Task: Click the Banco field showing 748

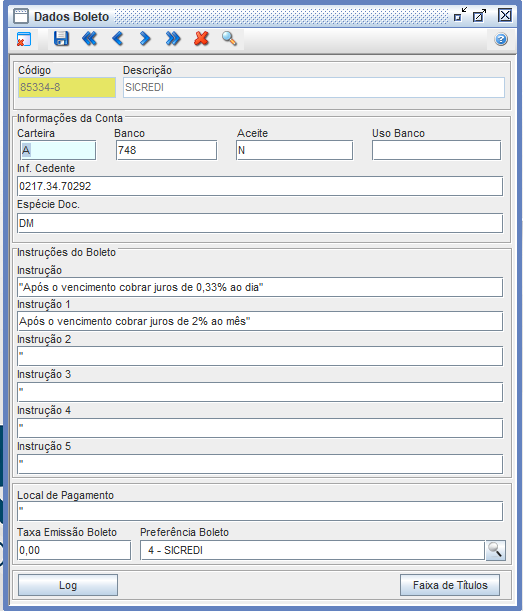Action: pyautogui.click(x=166, y=150)
